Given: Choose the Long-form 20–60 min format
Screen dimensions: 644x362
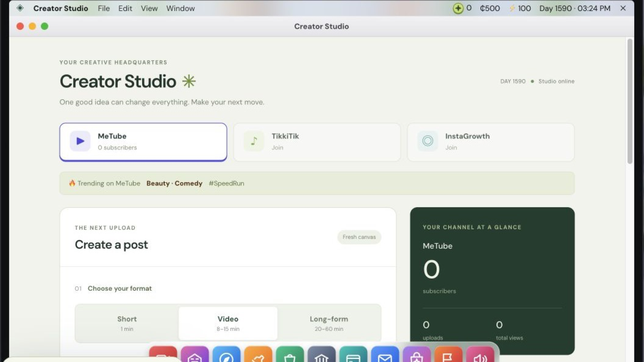Looking at the screenshot, I should pyautogui.click(x=329, y=323).
